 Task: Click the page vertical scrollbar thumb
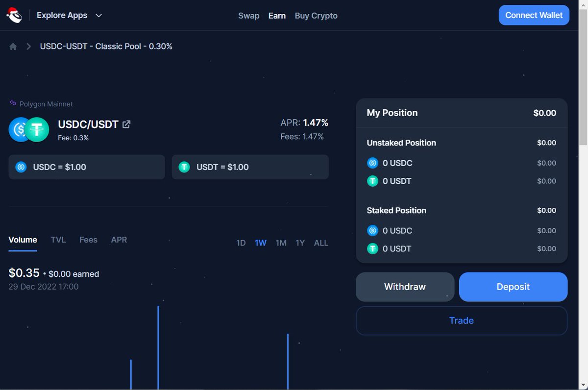[x=583, y=76]
